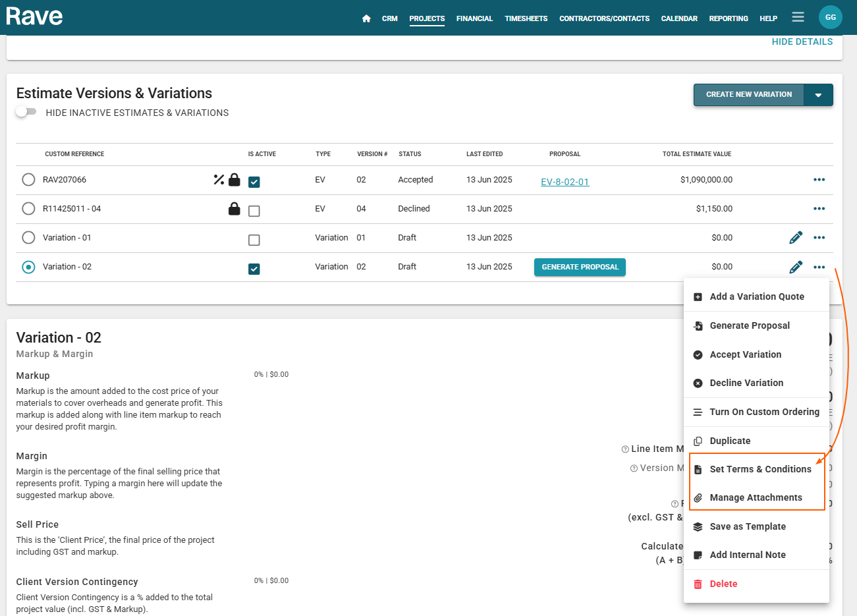857x616 pixels.
Task: Check Is Active box for Variation - 01
Action: pos(254,240)
